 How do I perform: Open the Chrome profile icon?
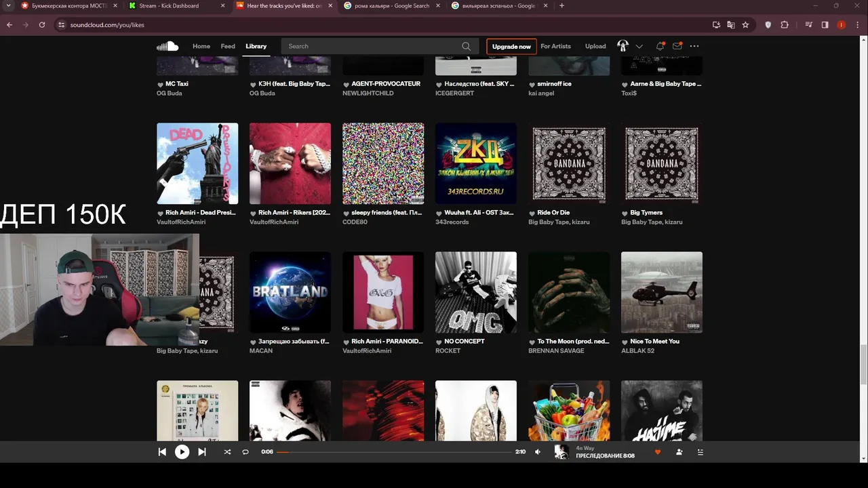pos(841,24)
